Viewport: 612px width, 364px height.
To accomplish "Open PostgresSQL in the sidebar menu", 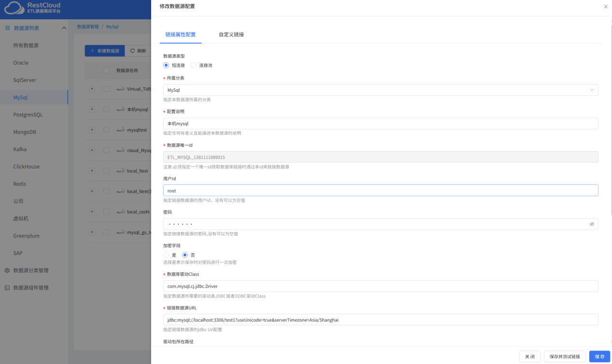I will coord(28,115).
